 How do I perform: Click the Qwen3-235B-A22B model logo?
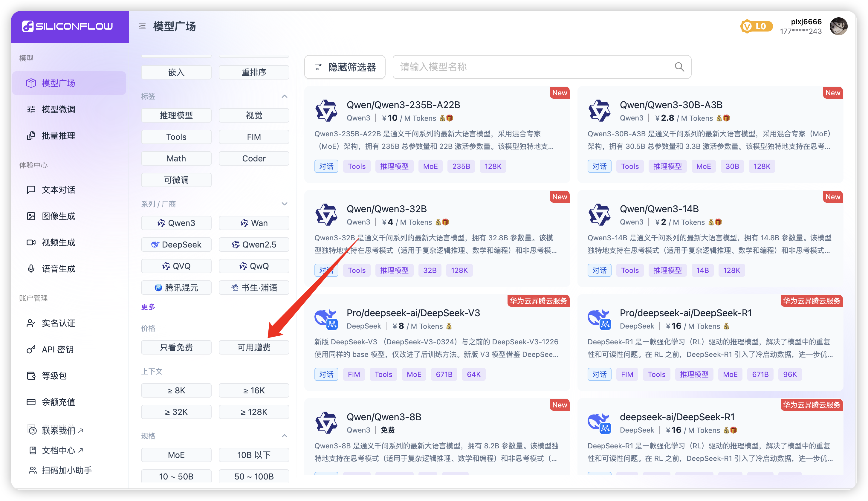click(326, 111)
